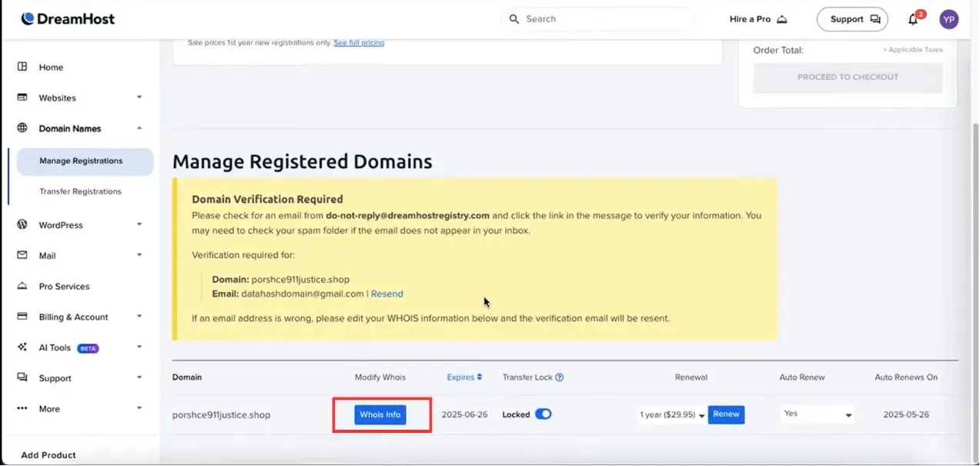This screenshot has width=980, height=466.
Task: Expand the Support sidebar chevron
Action: 139,378
